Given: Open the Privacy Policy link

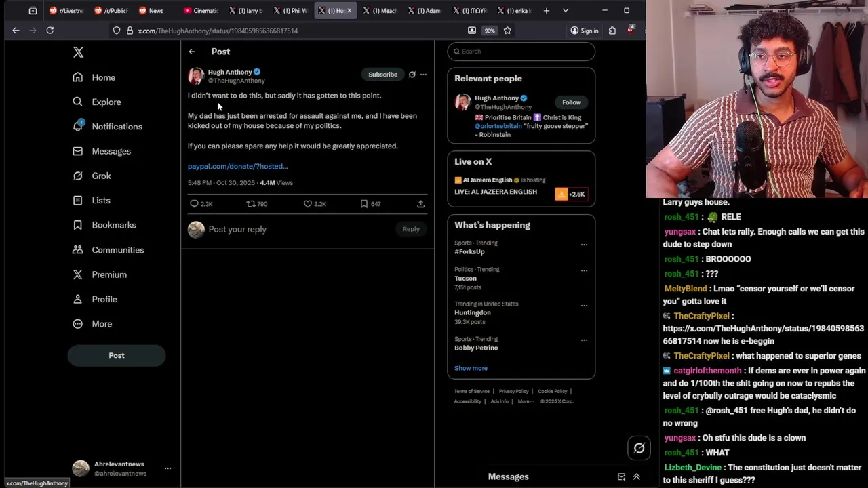Looking at the screenshot, I should click(x=513, y=392).
